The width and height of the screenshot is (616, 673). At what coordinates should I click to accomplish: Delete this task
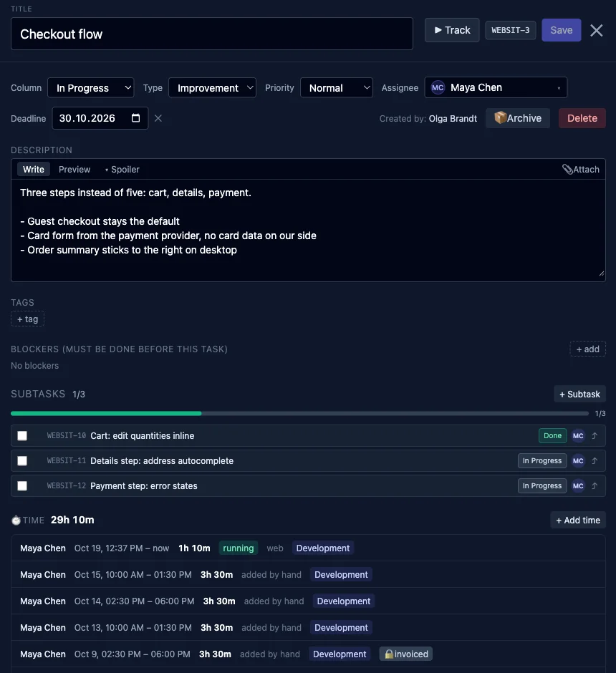pyautogui.click(x=582, y=118)
